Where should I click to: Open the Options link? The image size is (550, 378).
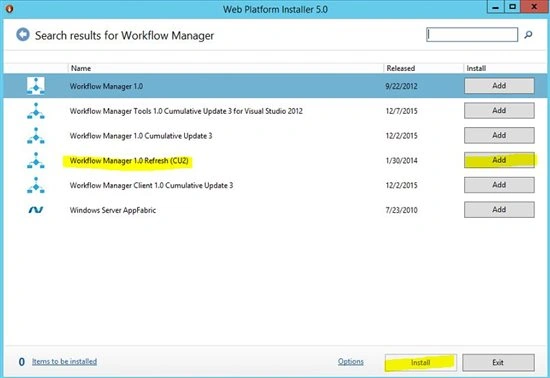point(351,362)
